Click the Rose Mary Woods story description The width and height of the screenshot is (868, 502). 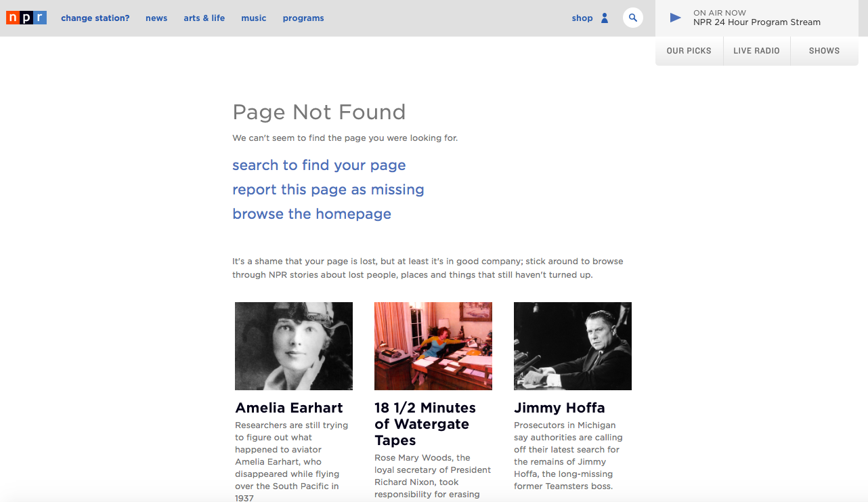tap(433, 476)
